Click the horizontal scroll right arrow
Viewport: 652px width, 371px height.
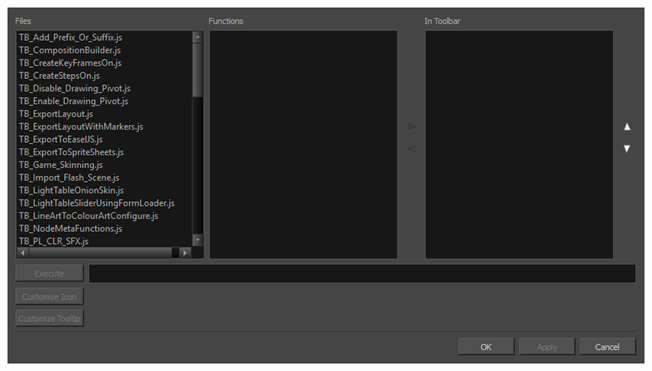tap(185, 252)
